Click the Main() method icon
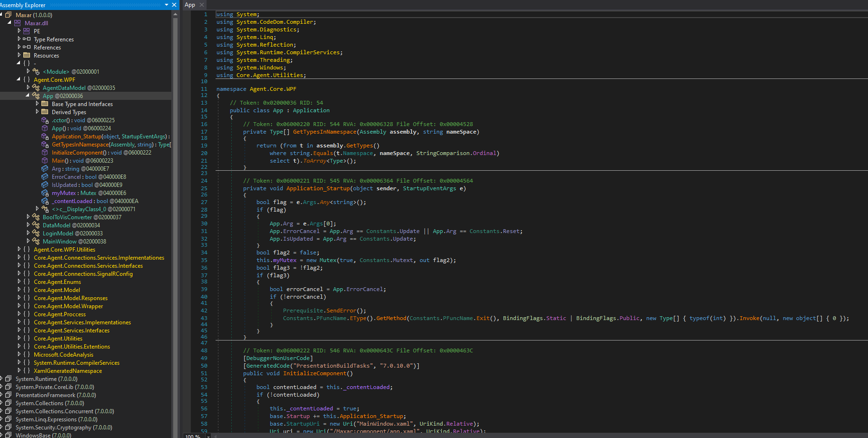This screenshot has height=438, width=868. (45, 161)
